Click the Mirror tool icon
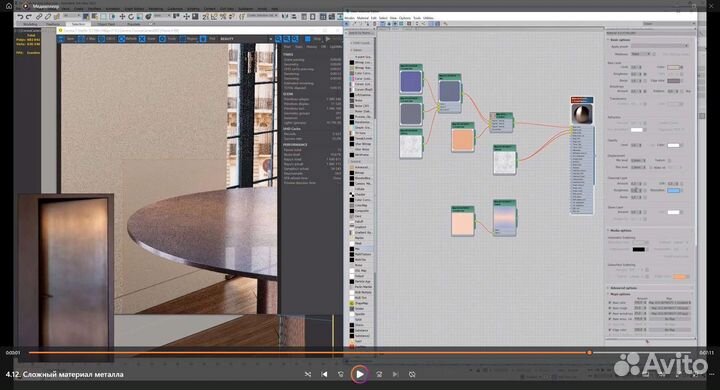This screenshot has width=720, height=390. pos(284,17)
